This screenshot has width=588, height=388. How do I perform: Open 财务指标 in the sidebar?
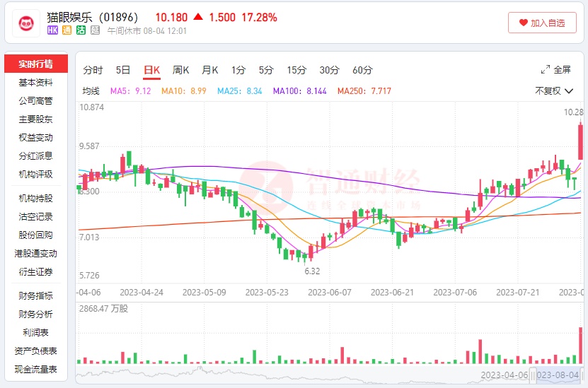[35, 295]
